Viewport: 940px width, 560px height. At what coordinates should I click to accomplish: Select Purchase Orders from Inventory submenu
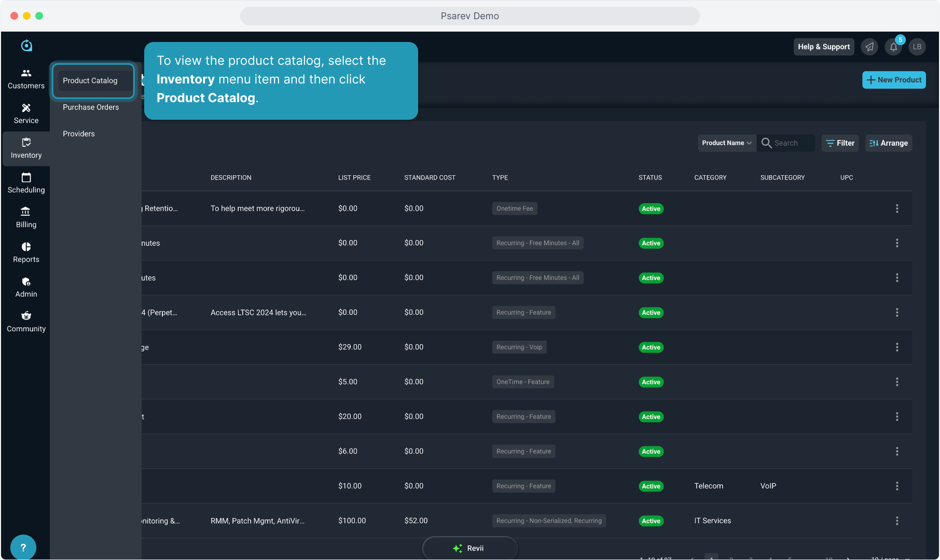(91, 107)
